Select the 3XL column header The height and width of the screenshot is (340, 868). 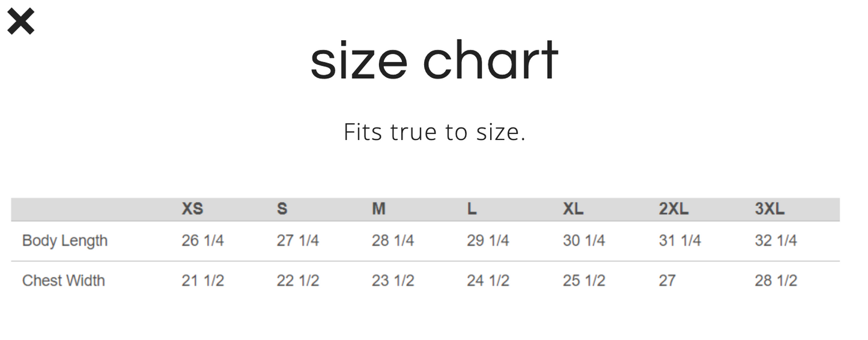[769, 209]
